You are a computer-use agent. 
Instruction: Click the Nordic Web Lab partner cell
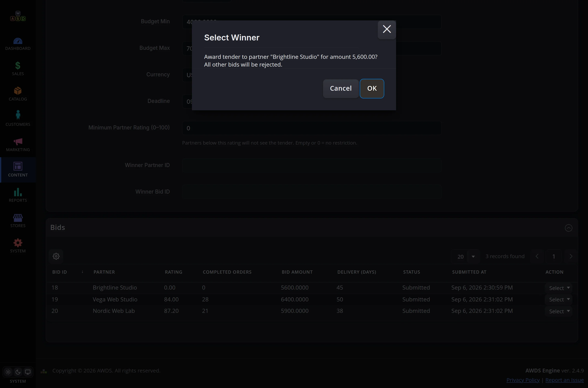click(x=114, y=311)
